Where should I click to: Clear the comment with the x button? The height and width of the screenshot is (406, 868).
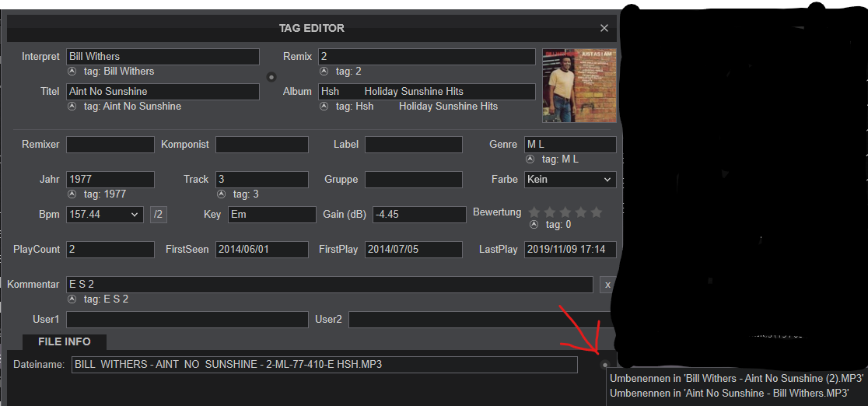[x=607, y=285]
